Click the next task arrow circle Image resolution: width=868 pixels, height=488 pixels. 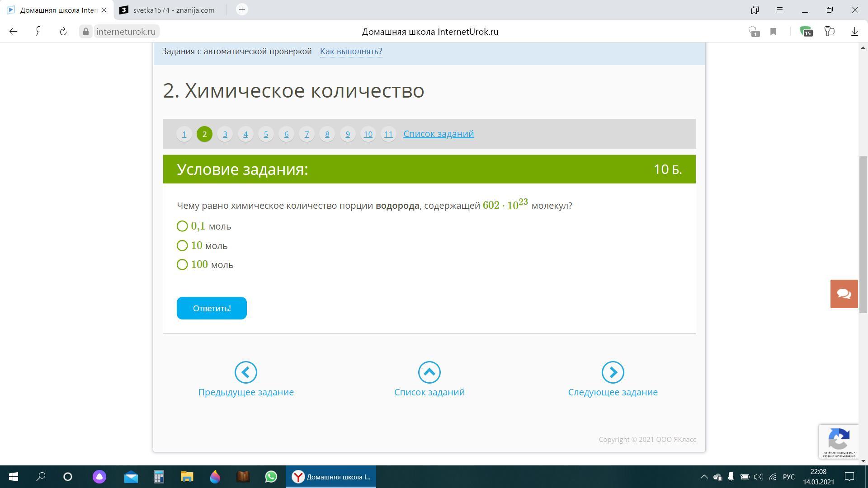coord(613,372)
